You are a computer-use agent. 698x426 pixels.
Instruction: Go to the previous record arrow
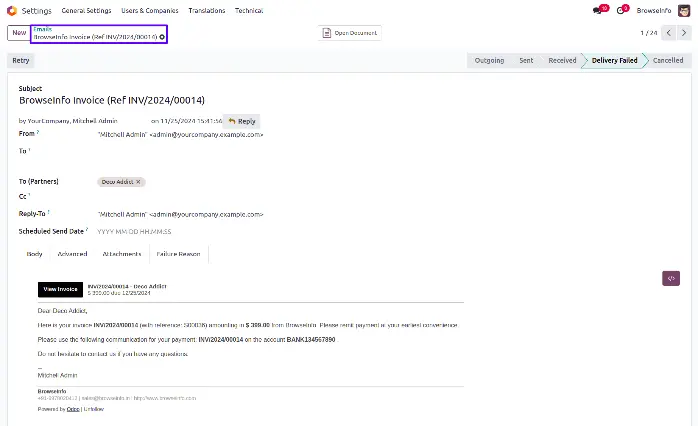pyautogui.click(x=668, y=33)
